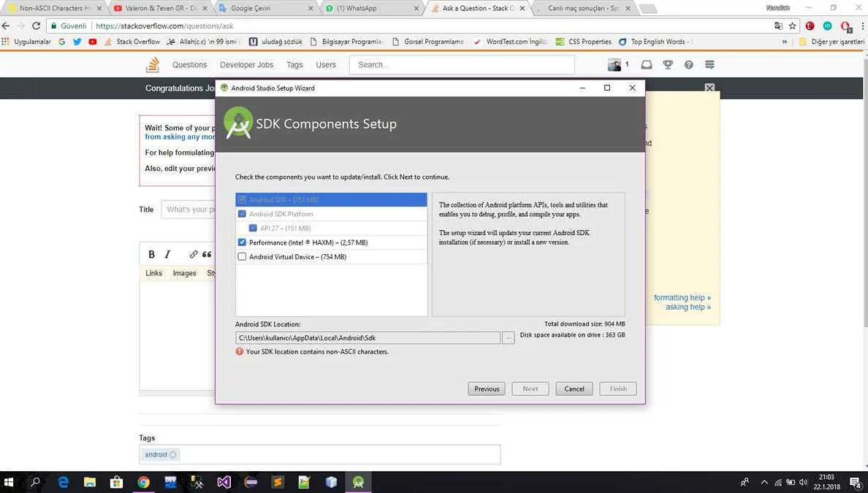Toggle the API 27 checkbox
Image resolution: width=868 pixels, height=493 pixels.
pos(253,229)
